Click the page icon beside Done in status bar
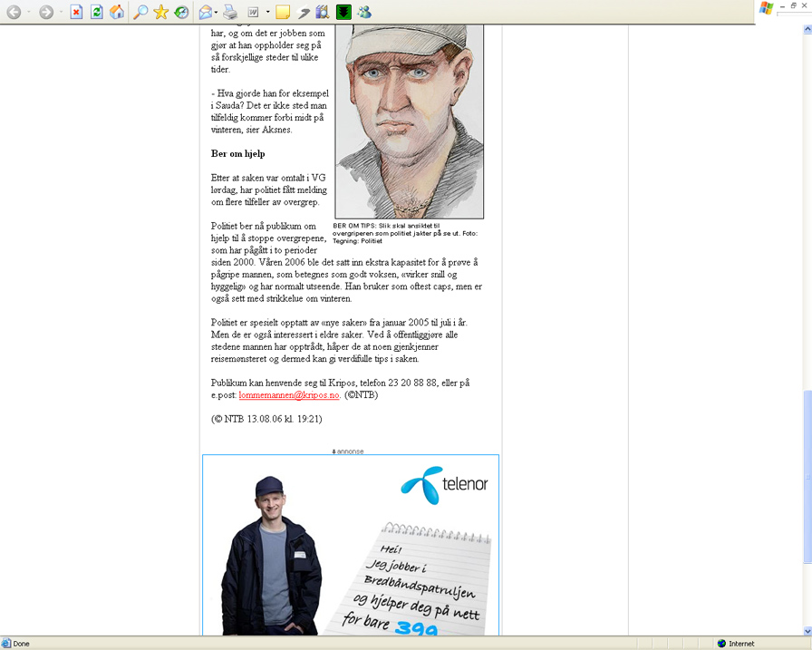 [x=6, y=644]
